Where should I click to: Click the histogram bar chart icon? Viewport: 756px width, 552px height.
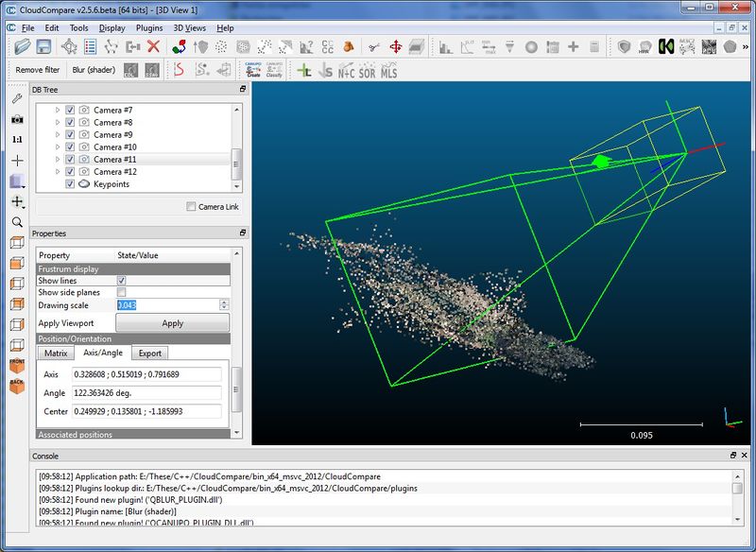[445, 47]
